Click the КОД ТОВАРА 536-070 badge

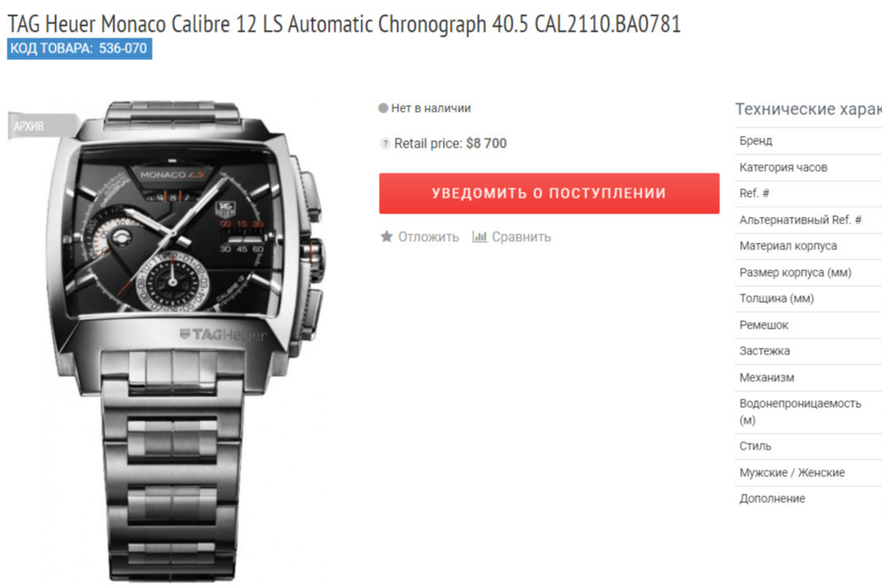(79, 48)
